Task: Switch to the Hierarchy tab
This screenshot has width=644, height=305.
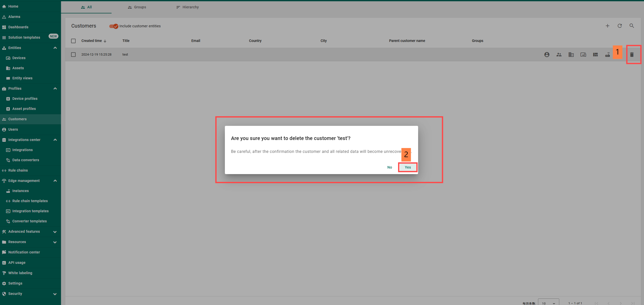Action: (187, 7)
